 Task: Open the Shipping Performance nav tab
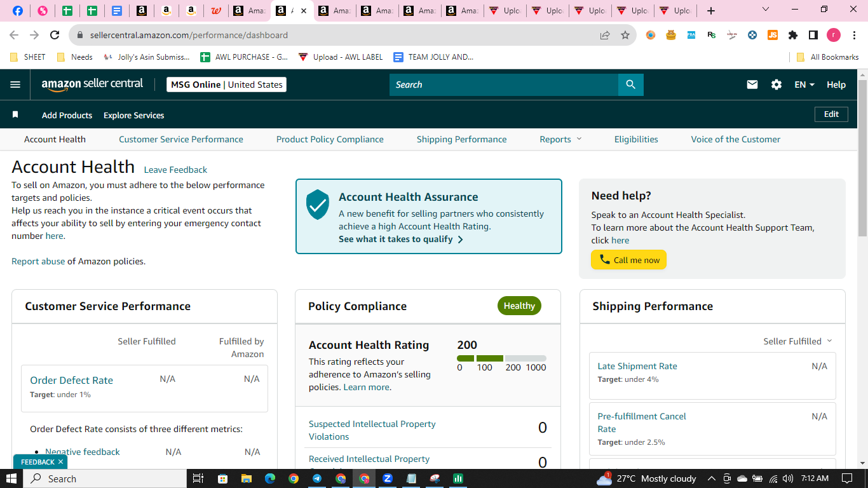click(x=462, y=139)
